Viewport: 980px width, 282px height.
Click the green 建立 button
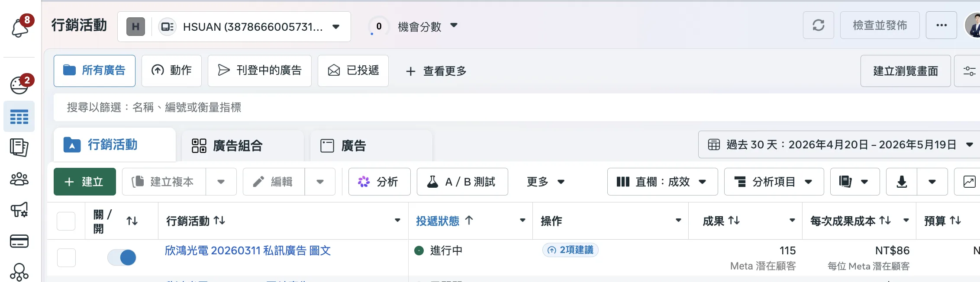pyautogui.click(x=85, y=182)
